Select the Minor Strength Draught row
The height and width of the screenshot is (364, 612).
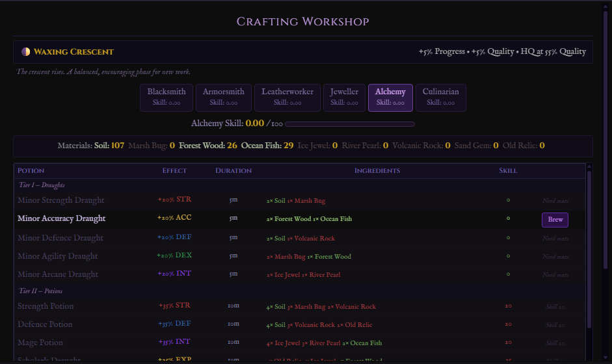[x=300, y=201]
